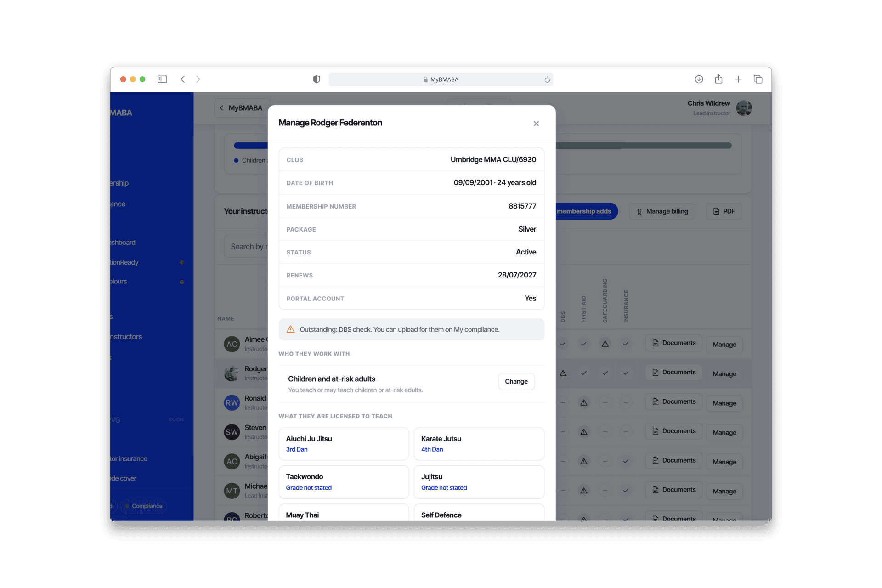Export the instructor list as PDF

pyautogui.click(x=724, y=211)
